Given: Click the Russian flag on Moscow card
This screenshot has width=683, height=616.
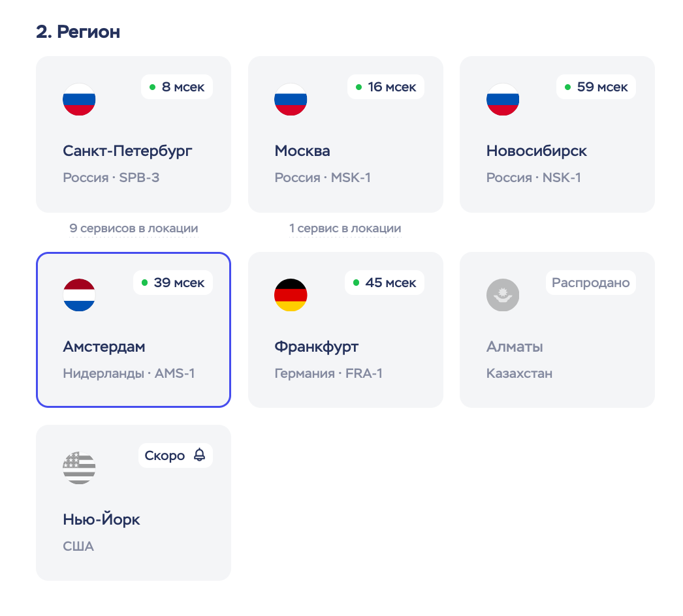Looking at the screenshot, I should [x=291, y=100].
